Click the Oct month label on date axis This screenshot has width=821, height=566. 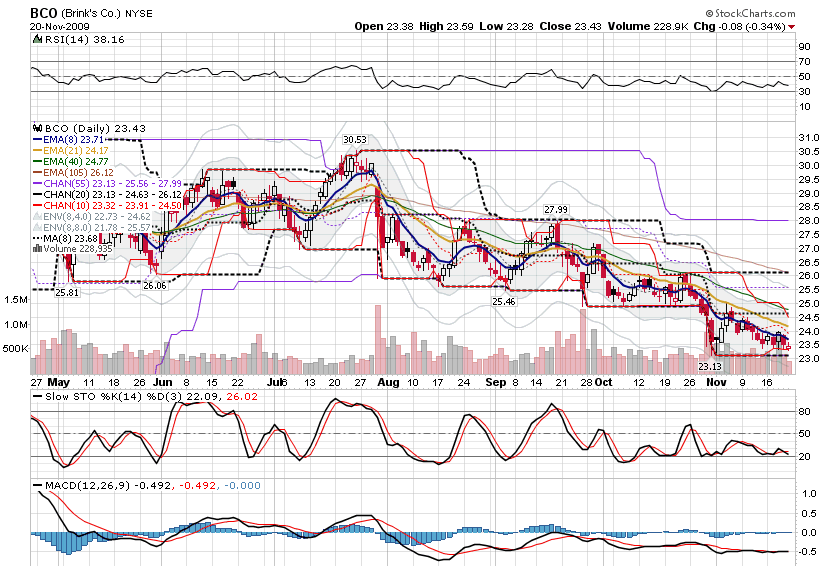[603, 382]
